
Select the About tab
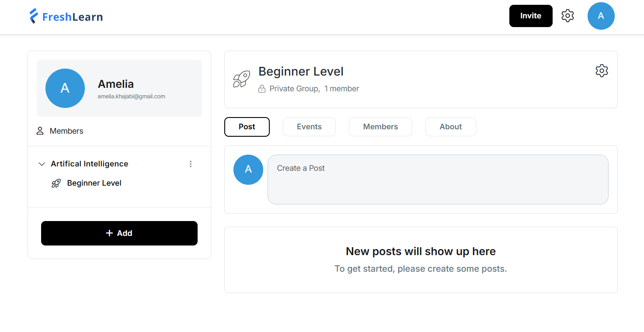[450, 127]
